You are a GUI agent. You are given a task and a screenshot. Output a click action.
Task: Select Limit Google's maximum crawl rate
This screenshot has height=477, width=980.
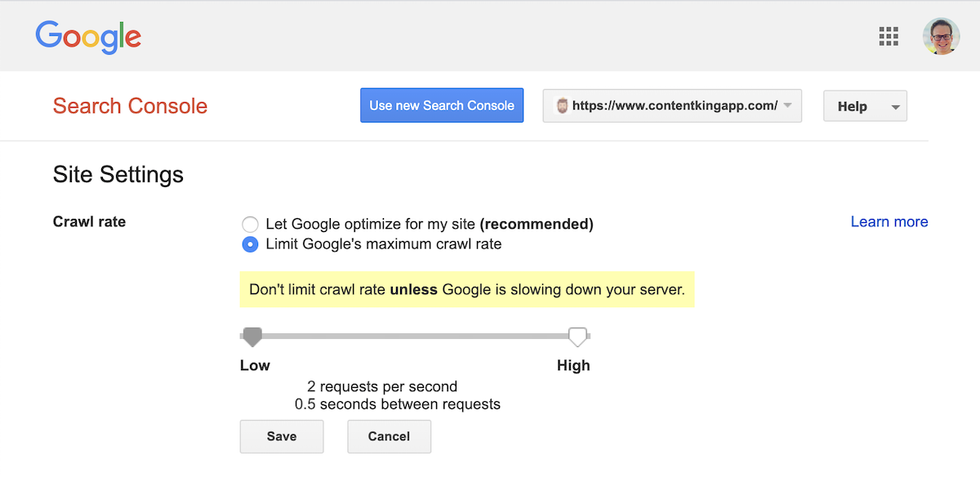251,244
